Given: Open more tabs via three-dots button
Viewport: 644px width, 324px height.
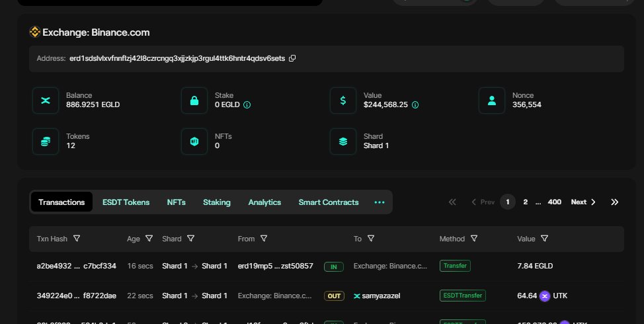Looking at the screenshot, I should pos(380,202).
